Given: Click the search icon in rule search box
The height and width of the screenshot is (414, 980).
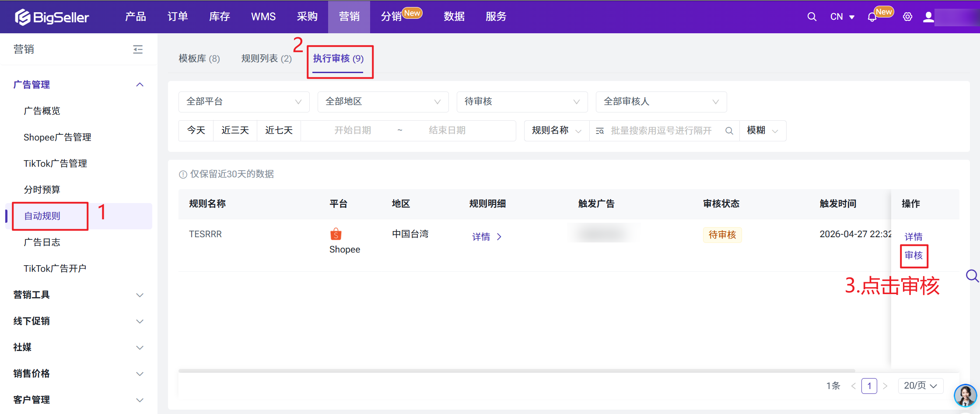Looking at the screenshot, I should (x=729, y=131).
